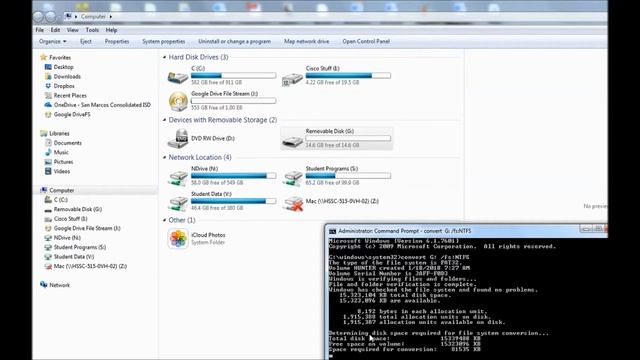Open Google DriveFS in Favorites
This screenshot has height=360, width=640.
pos(72,114)
